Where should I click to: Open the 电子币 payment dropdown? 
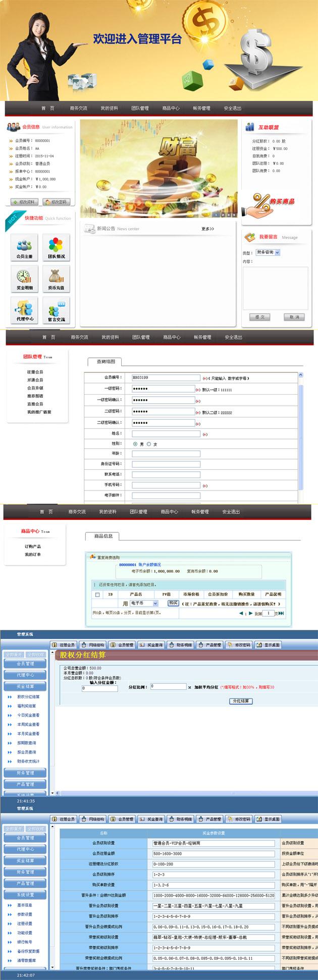click(x=144, y=603)
